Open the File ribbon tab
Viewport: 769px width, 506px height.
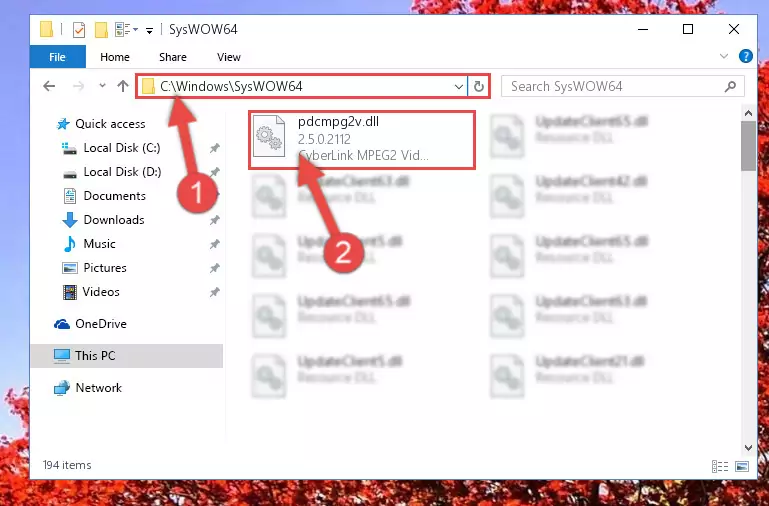coord(57,57)
